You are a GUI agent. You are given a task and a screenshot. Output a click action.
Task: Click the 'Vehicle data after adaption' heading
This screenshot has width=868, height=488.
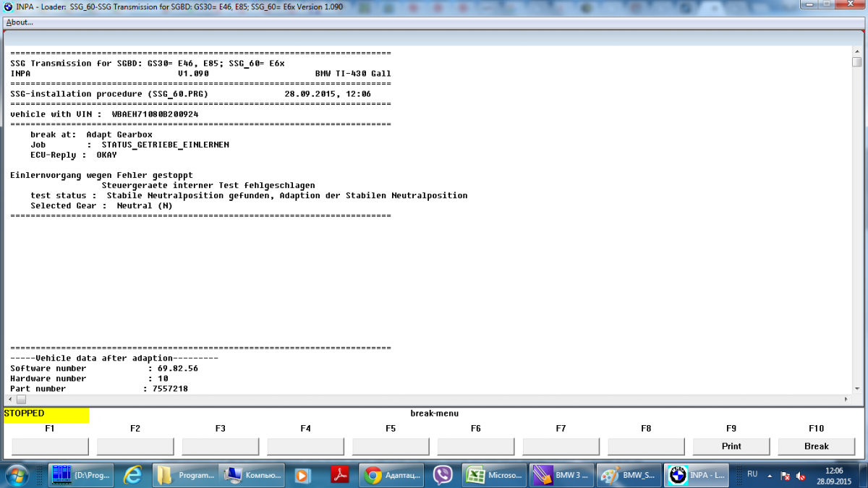coord(114,358)
